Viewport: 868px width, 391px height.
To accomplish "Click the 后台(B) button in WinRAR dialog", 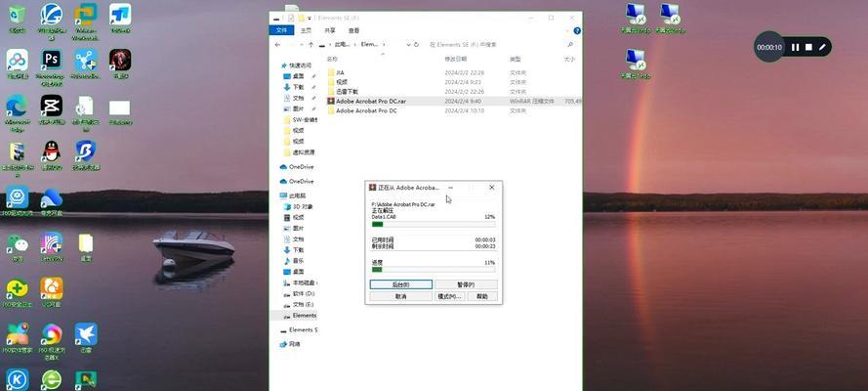I will pyautogui.click(x=400, y=284).
